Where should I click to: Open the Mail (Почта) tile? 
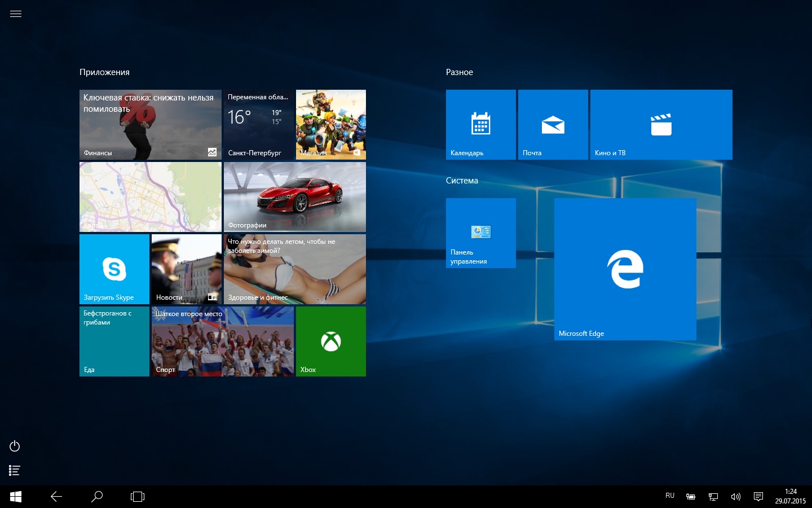point(553,125)
